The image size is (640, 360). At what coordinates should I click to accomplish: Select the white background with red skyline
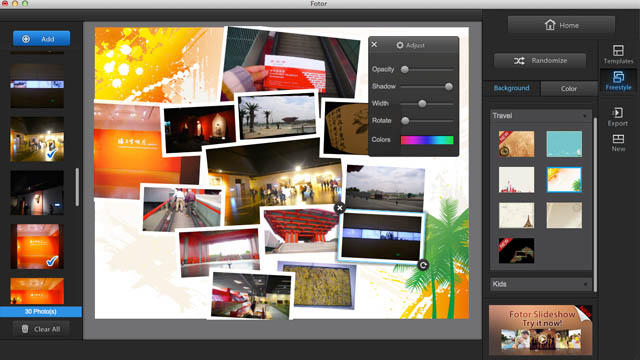[x=516, y=180]
